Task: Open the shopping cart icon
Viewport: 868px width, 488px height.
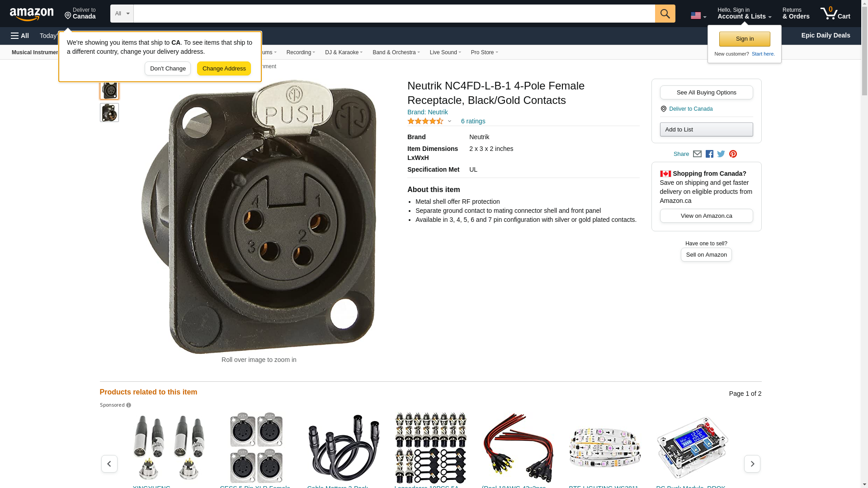Action: (835, 14)
